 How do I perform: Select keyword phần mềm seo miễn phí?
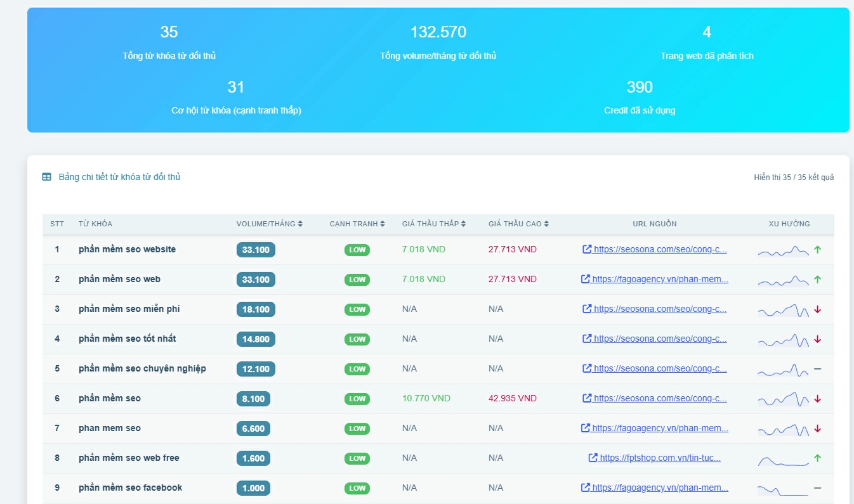coord(129,309)
